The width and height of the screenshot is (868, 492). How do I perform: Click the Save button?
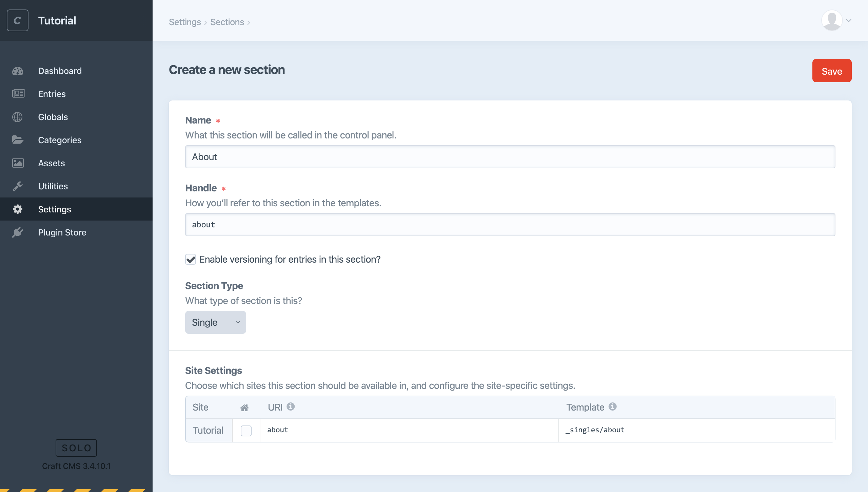(x=832, y=70)
